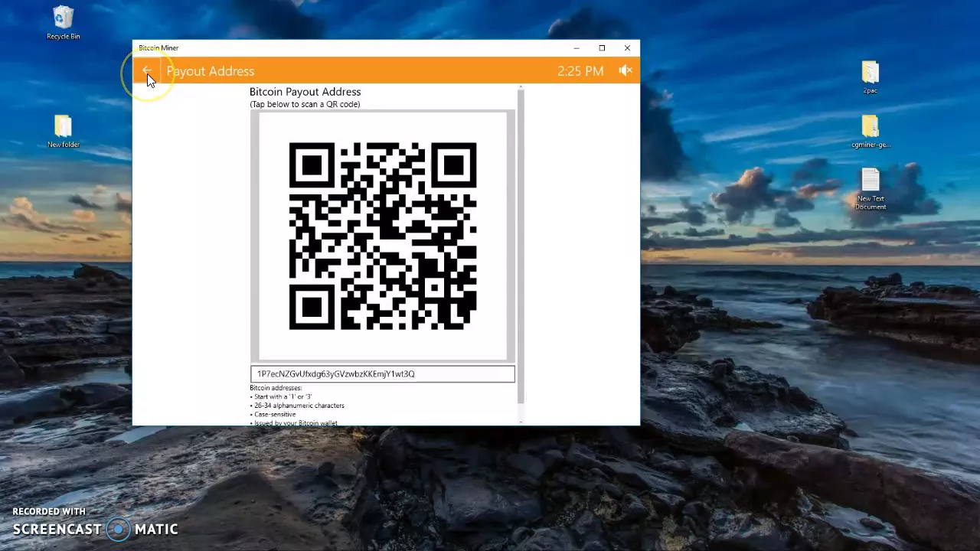Click the 'Bitcoin addresses:' label

[x=276, y=388]
